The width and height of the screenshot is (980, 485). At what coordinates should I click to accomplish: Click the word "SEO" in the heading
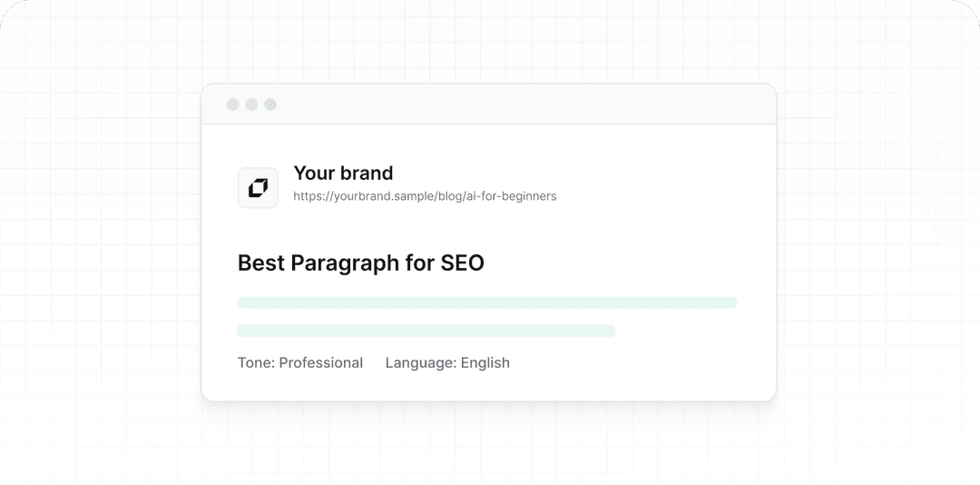point(463,263)
